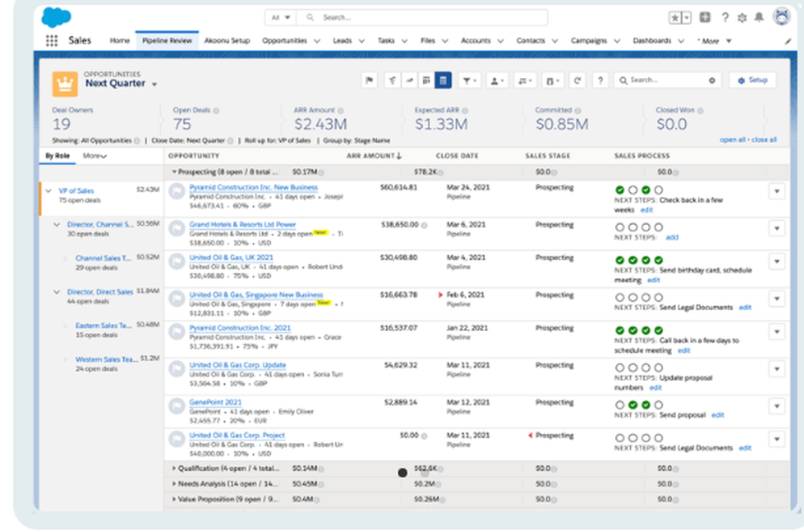This screenshot has width=804, height=532.
Task: Toggle flag on United Oil & Gas, UK 2021
Action: coord(177,261)
